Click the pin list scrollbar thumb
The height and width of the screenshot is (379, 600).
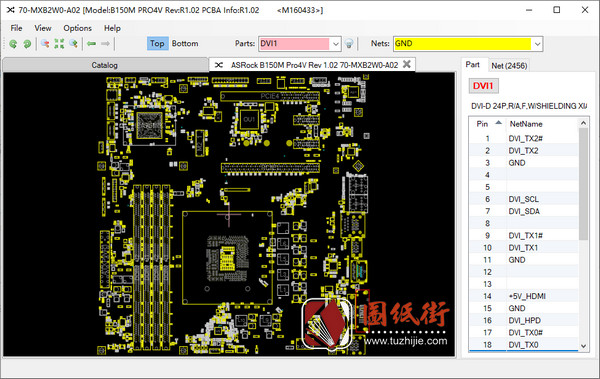pos(583,184)
